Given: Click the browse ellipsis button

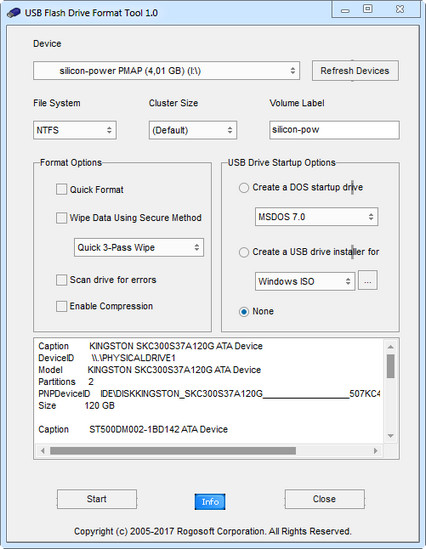Looking at the screenshot, I should point(368,281).
